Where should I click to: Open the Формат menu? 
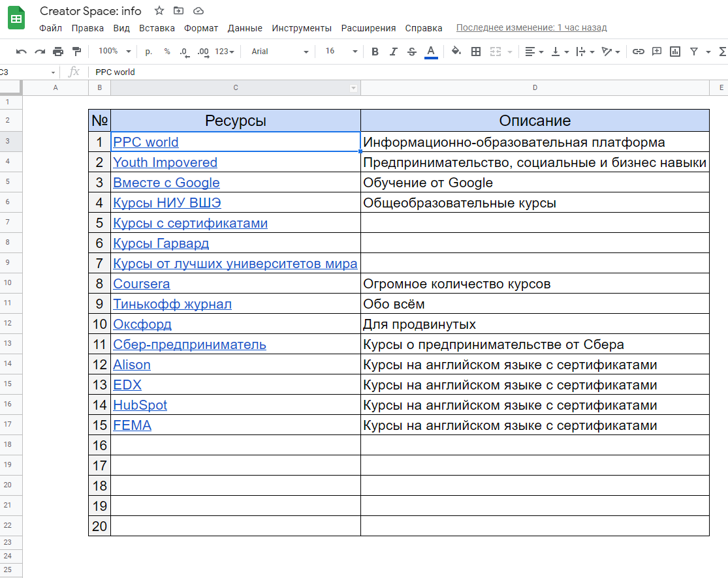pos(201,28)
